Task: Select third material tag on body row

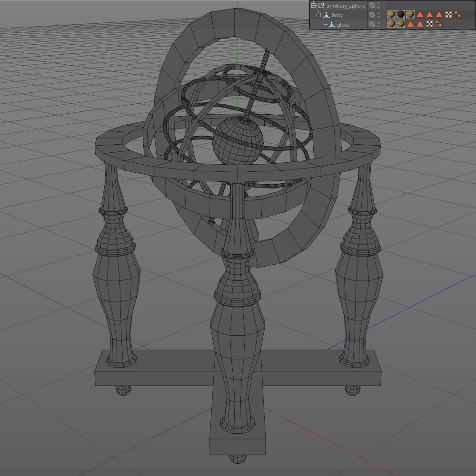Action: click(x=410, y=14)
